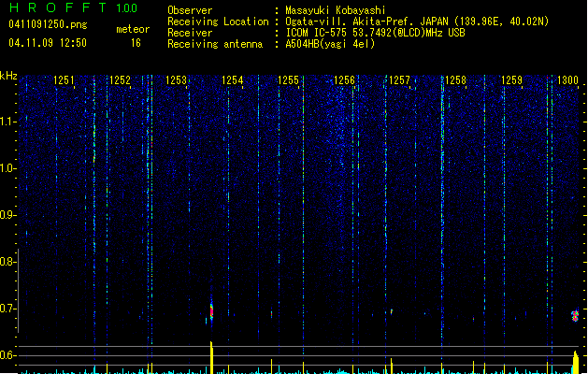Click the 1259 time marker
This screenshot has width=588, height=374.
pos(511,80)
